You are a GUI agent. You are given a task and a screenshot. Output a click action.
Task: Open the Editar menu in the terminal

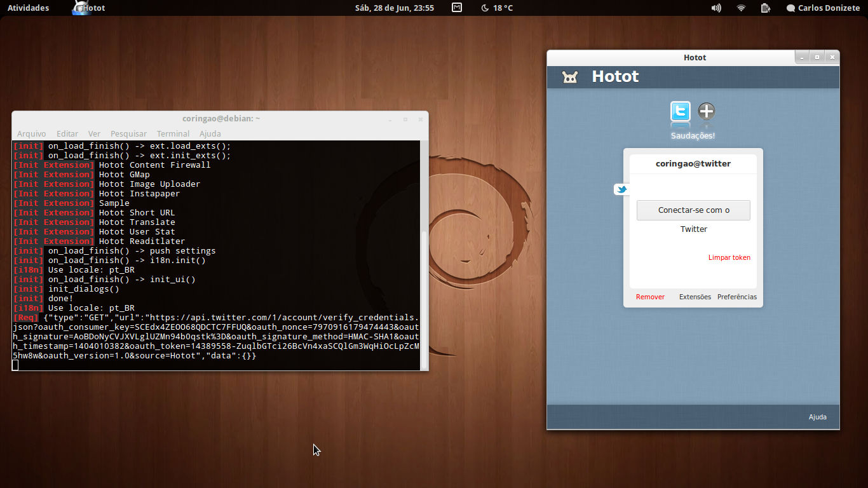click(x=67, y=133)
